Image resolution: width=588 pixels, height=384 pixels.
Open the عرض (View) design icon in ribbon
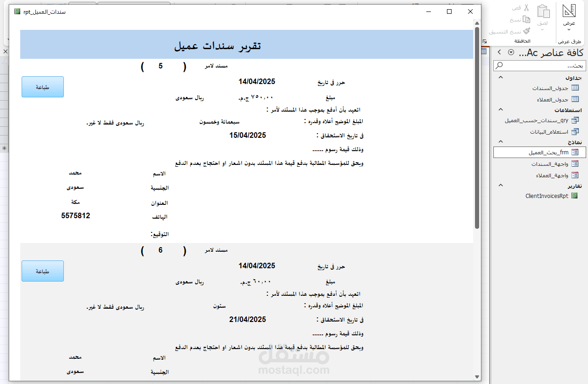pos(569,11)
